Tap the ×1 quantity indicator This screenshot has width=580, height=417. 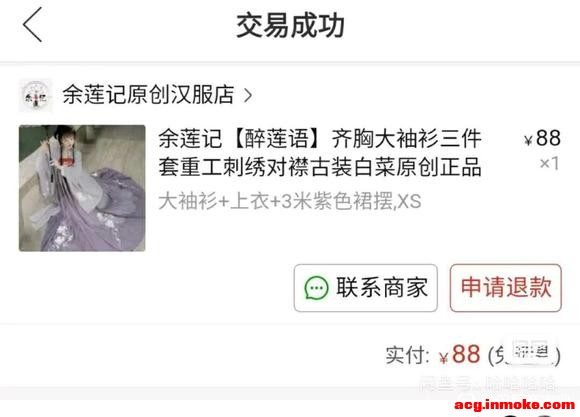pyautogui.click(x=549, y=163)
